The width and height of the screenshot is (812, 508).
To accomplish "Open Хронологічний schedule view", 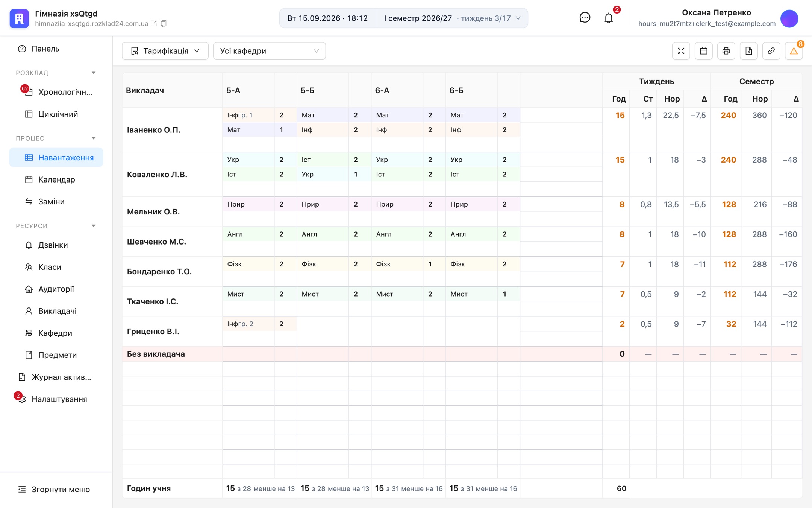I will click(x=56, y=92).
